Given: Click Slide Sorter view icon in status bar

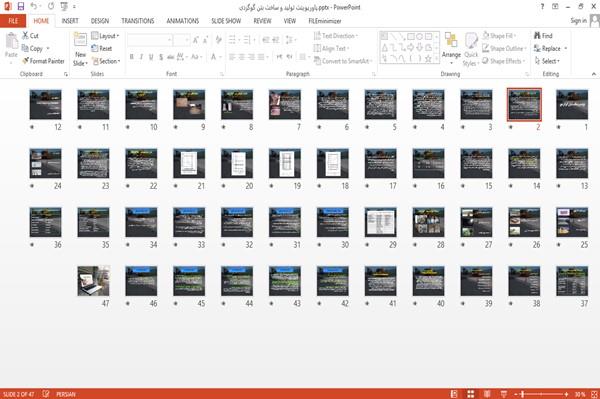Looking at the screenshot, I should tap(471, 394).
